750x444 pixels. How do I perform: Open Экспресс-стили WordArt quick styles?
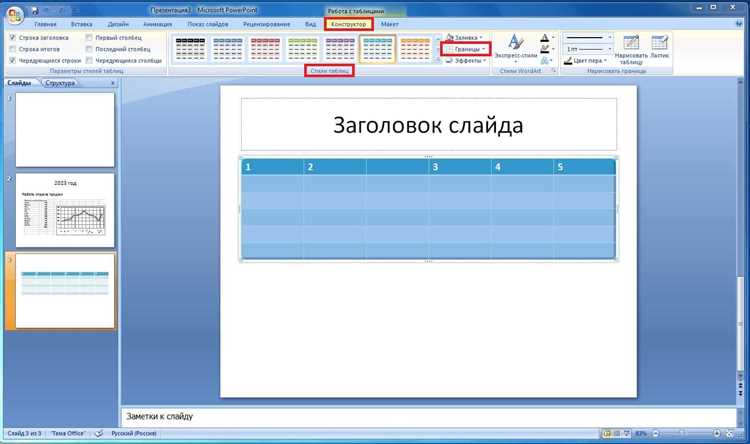coord(516,49)
